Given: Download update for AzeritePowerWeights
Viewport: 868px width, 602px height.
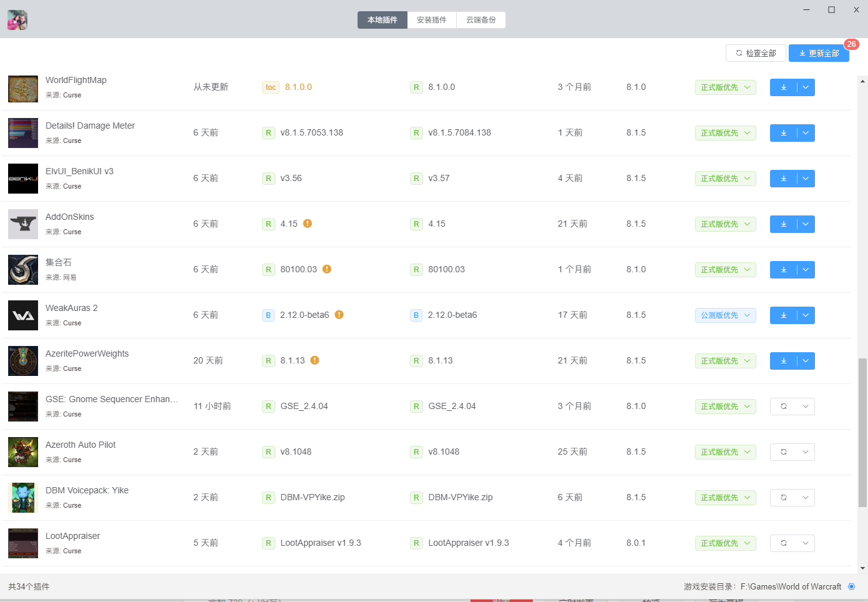Looking at the screenshot, I should pos(783,361).
